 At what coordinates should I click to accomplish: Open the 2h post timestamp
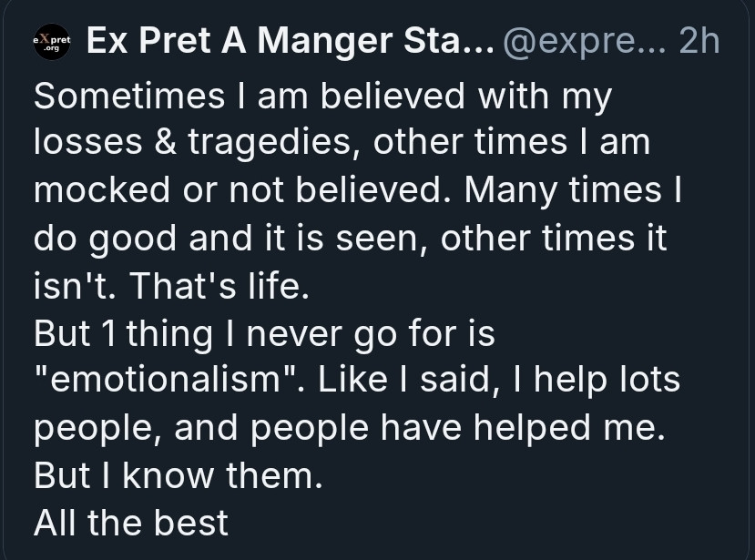699,40
